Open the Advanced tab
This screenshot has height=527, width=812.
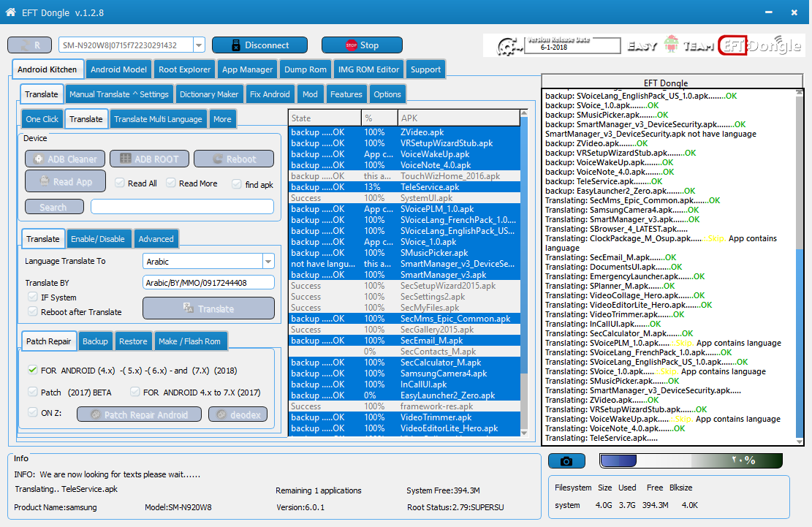tap(156, 239)
